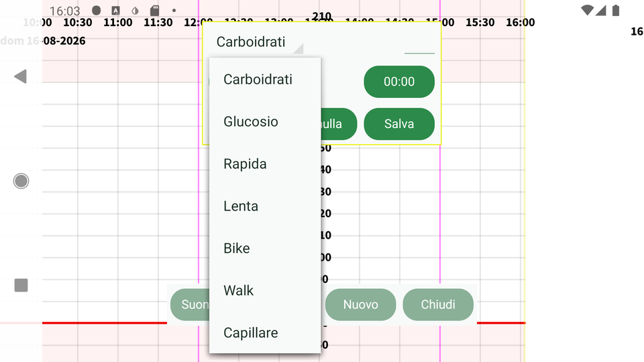The width and height of the screenshot is (644, 362).
Task: Tap the Android back triangle icon
Action: point(21,76)
